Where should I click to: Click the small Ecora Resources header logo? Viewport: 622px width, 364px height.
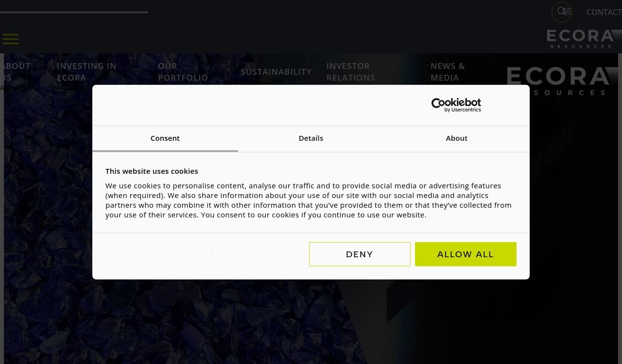tap(581, 39)
